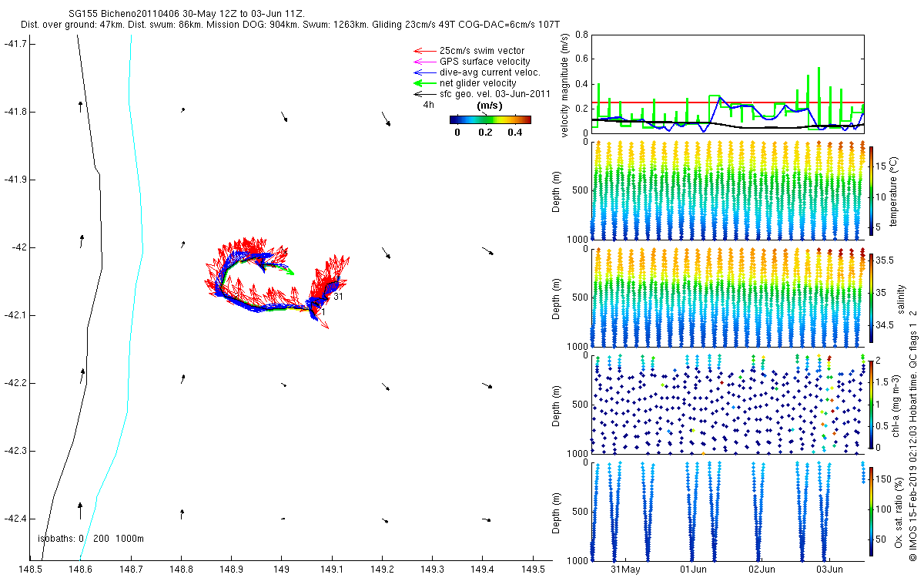Click the 'isobaths: 0 200 1000m' note

coord(91,539)
